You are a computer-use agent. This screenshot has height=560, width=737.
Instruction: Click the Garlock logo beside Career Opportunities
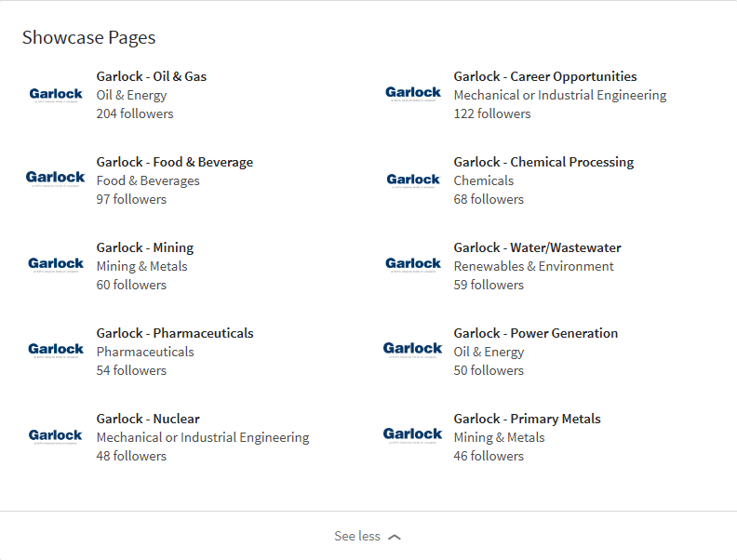(x=413, y=94)
